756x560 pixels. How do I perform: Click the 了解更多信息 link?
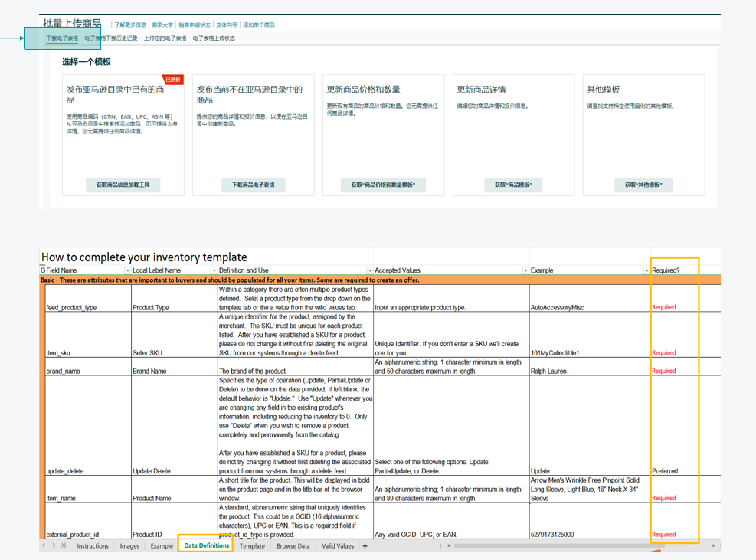tap(130, 25)
